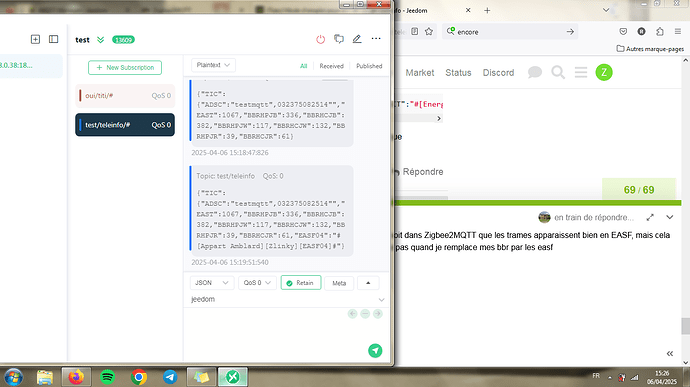Viewport: 690px width, 387px height.
Task: Open Firefox extensions puzzle icon
Action: tap(660, 32)
